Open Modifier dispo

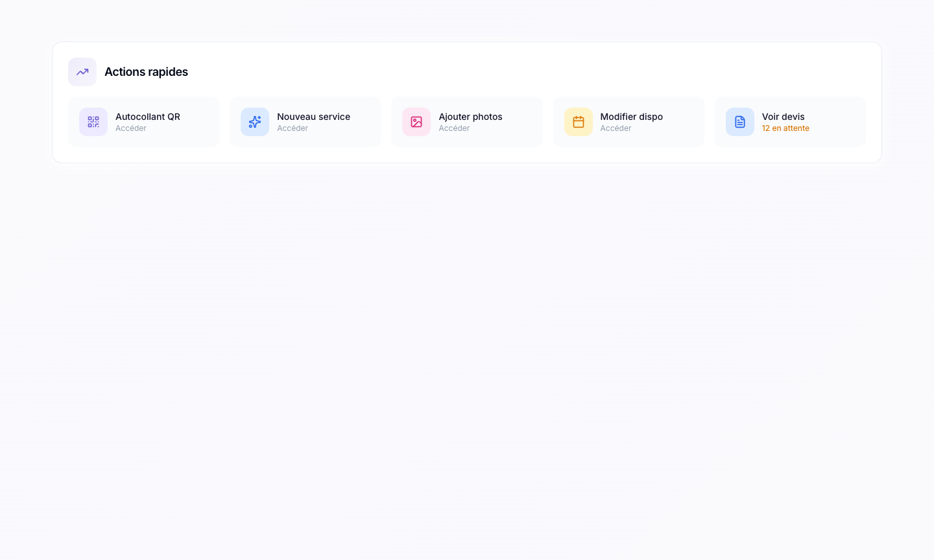click(x=629, y=122)
